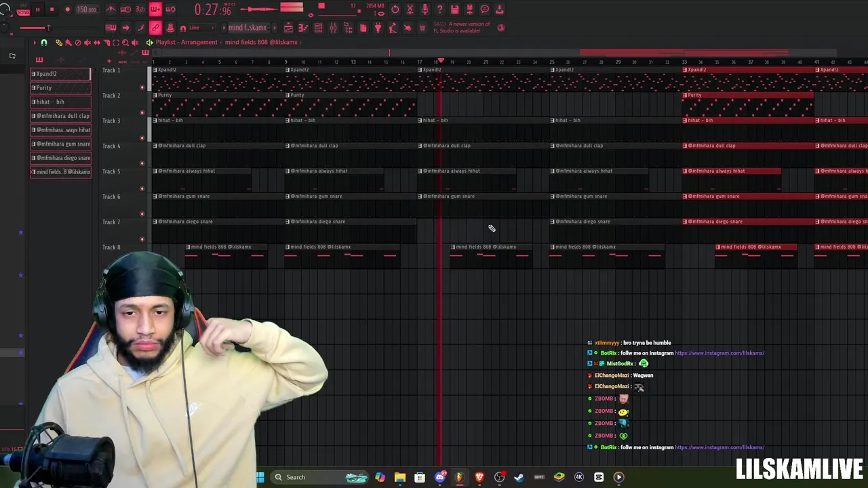Mute Track 4 with its dot switch

(x=142, y=163)
